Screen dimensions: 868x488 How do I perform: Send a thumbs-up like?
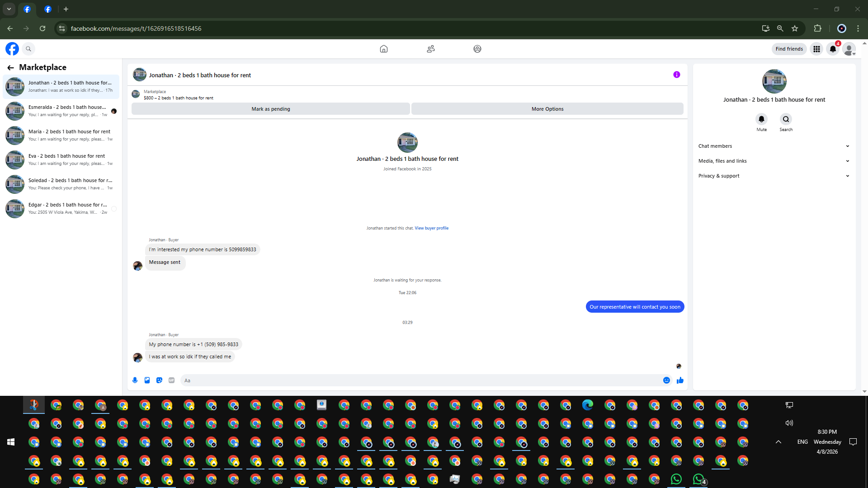[x=680, y=380]
